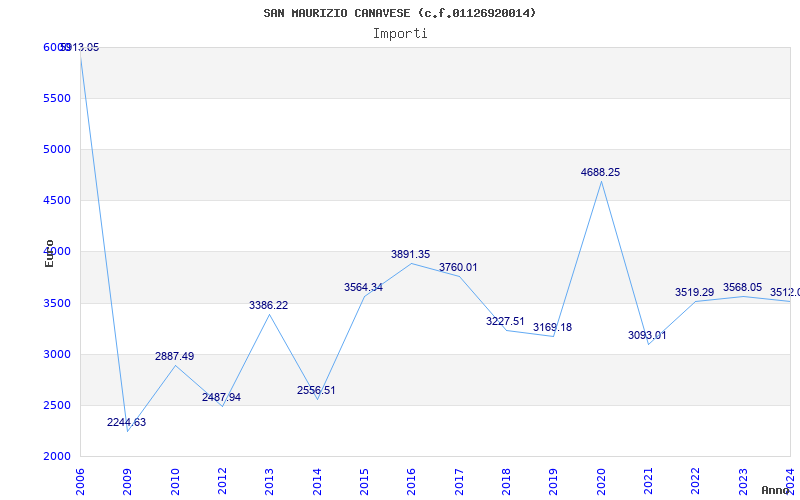Click the 2000 y-axis tick label

(57, 456)
